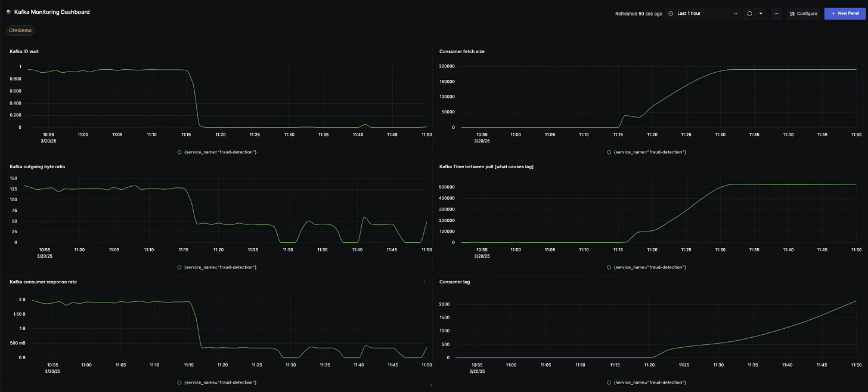Click the Configure tools icon

pos(792,13)
